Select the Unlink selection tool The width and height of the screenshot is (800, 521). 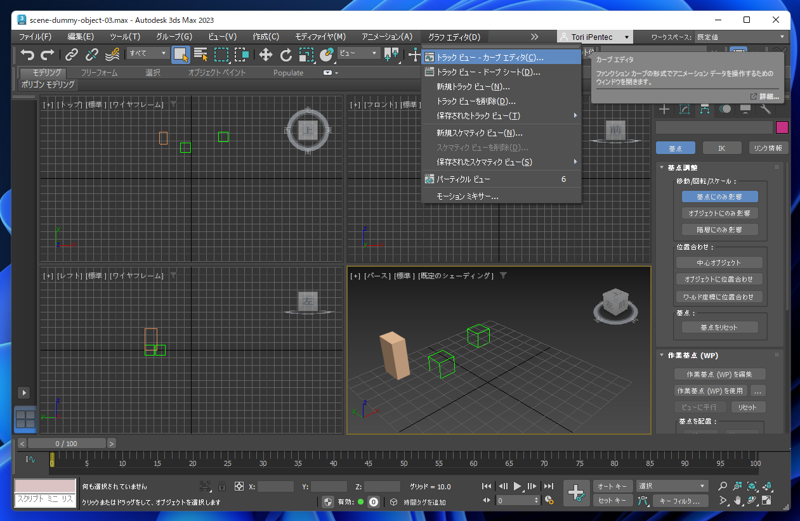pyautogui.click(x=92, y=54)
